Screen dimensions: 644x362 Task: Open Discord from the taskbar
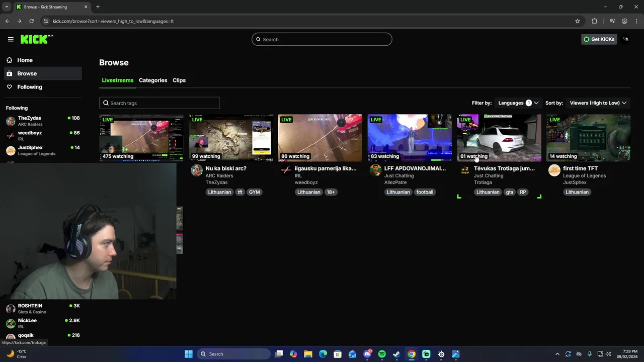coord(367,354)
